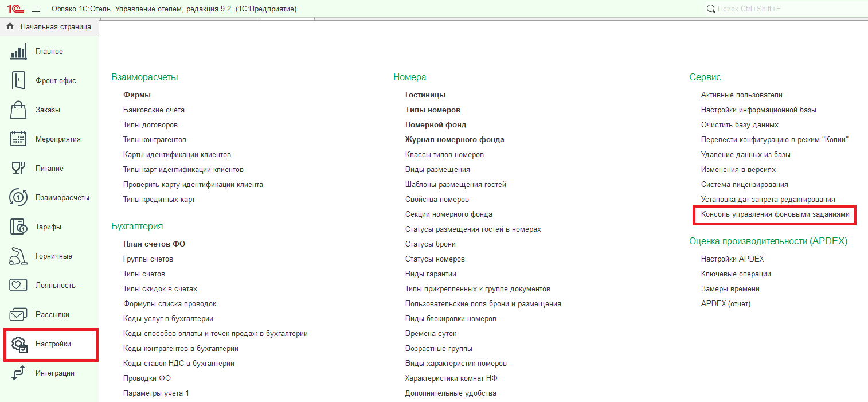Open Банковские счета
This screenshot has height=402, width=868.
pyautogui.click(x=154, y=110)
